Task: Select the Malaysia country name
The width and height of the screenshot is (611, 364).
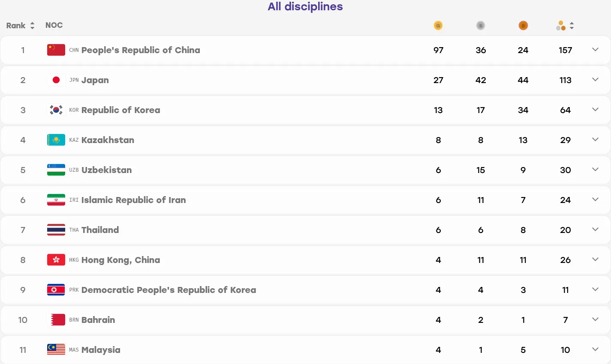Action: 101,350
